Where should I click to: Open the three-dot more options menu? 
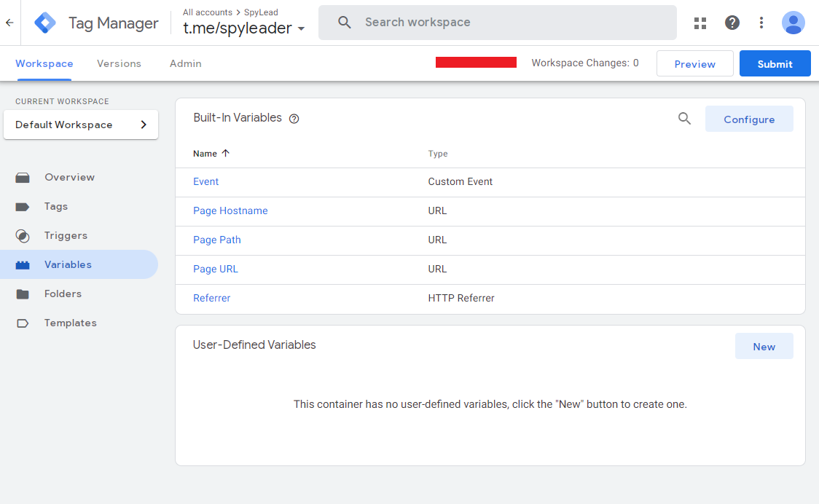click(761, 23)
